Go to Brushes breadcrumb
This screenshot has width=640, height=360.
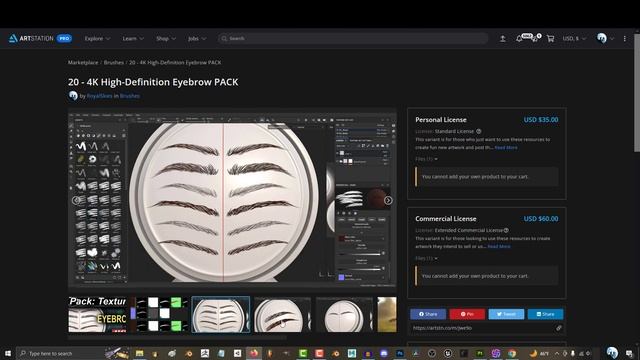(113, 62)
